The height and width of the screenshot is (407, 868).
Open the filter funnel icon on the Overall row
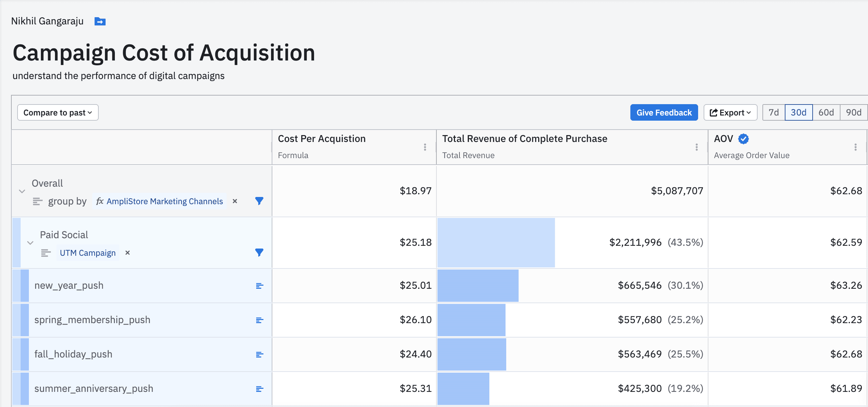click(259, 201)
